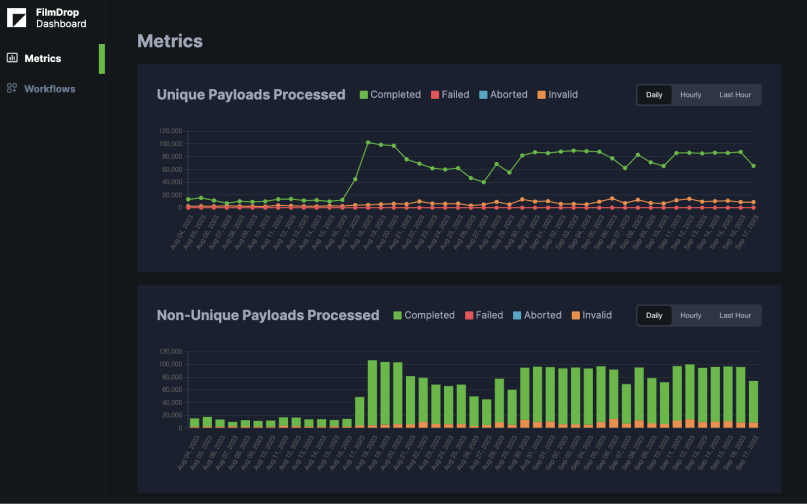Open the Workflows sidebar menu item

(49, 89)
